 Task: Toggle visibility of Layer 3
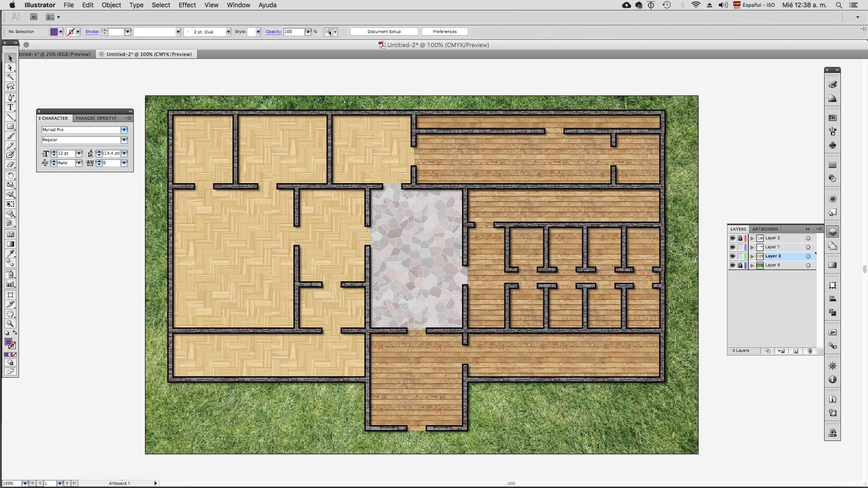732,256
